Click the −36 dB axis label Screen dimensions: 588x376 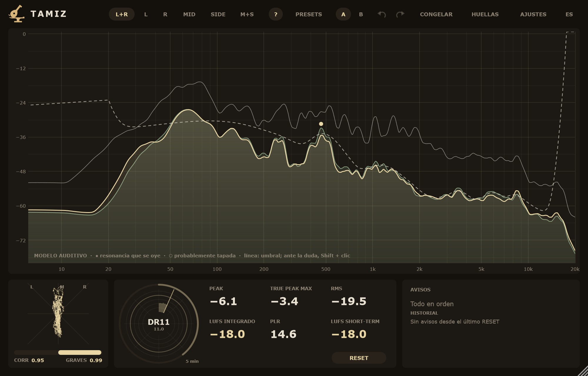tap(21, 137)
